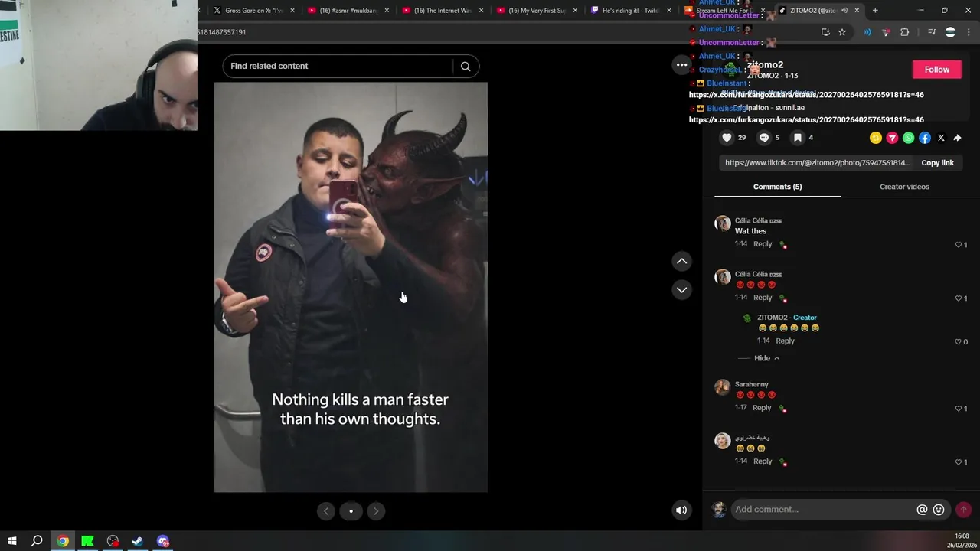Open Discord from taskbar
Screen dimensions: 980x551
tap(163, 541)
